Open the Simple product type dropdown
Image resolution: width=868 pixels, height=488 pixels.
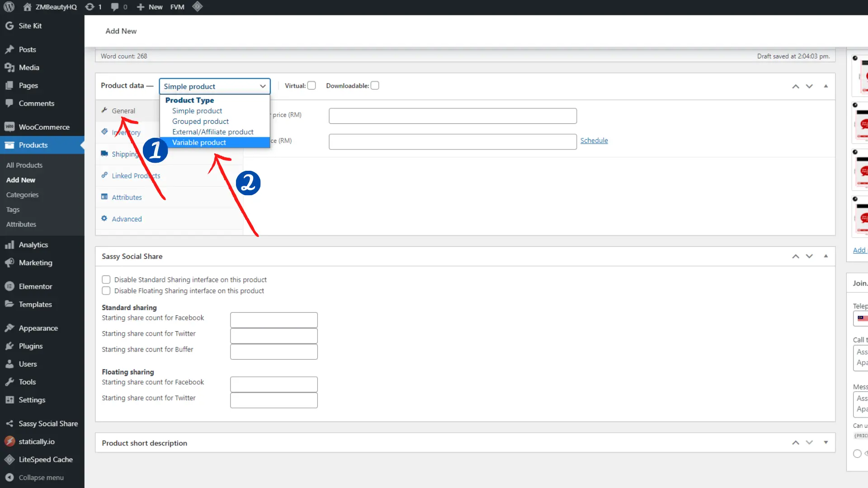pos(215,86)
